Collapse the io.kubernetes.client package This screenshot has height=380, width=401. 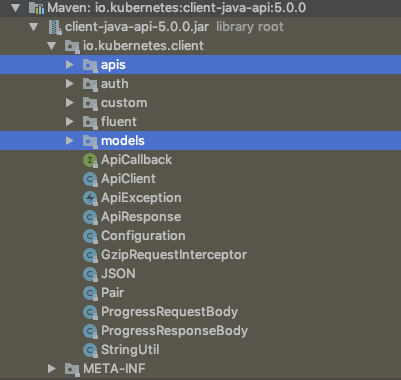[52, 46]
